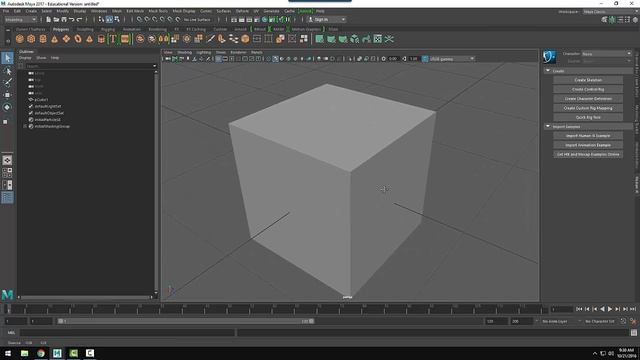Create a polygon torus from the shelf
Viewport: 640px width, 360px height.
click(x=78, y=39)
